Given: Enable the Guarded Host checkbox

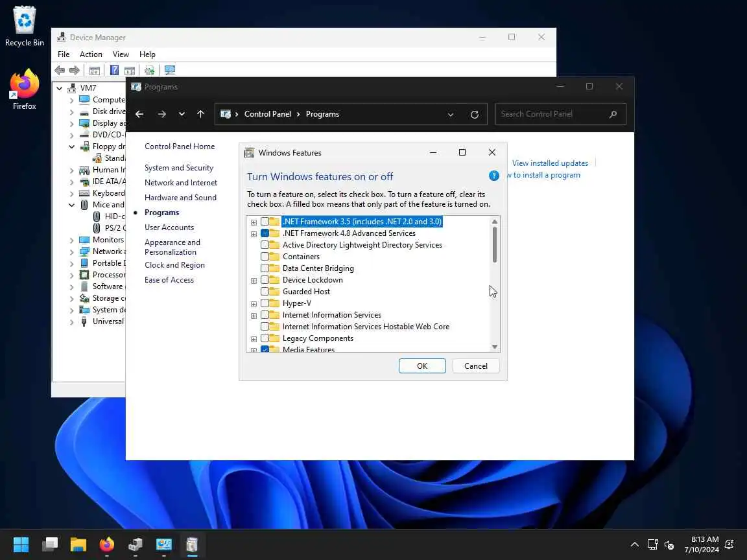Looking at the screenshot, I should pos(265,292).
